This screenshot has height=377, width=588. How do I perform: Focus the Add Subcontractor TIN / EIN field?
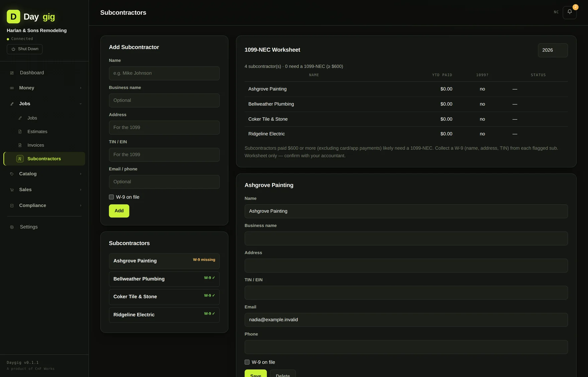[164, 154]
